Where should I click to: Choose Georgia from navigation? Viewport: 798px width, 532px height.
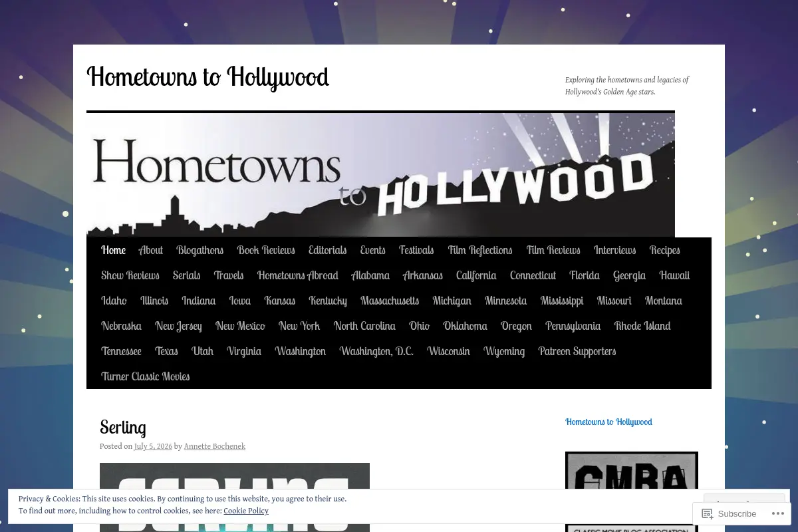tap(630, 275)
